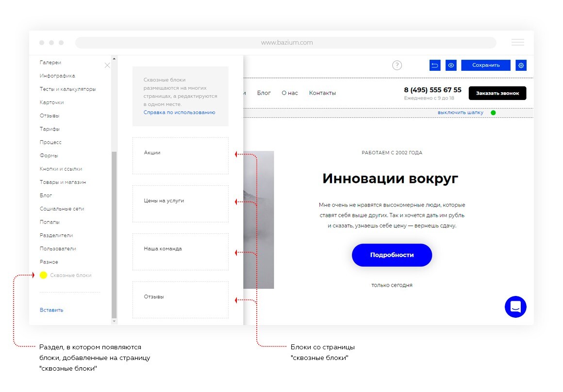Select Процесс category

tap(50, 142)
